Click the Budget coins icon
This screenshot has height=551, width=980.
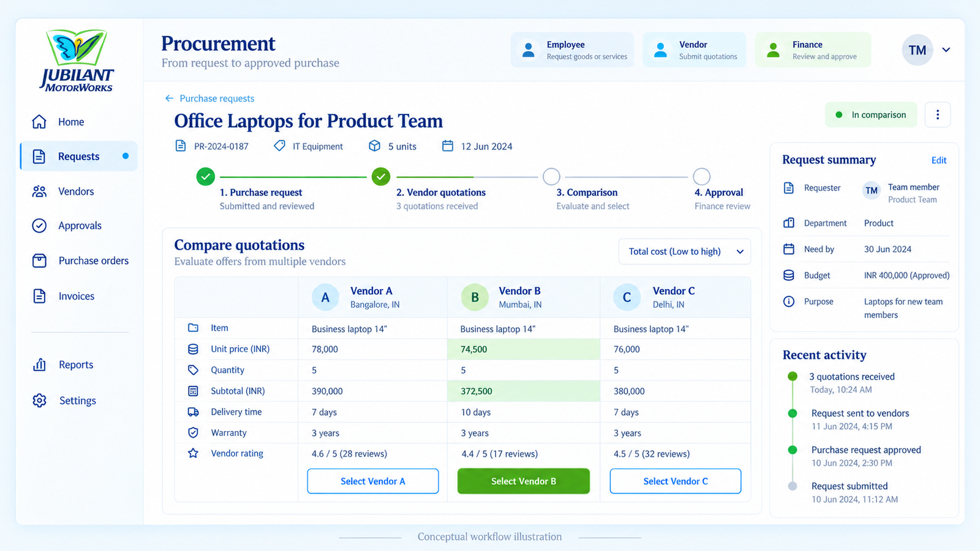pyautogui.click(x=789, y=275)
